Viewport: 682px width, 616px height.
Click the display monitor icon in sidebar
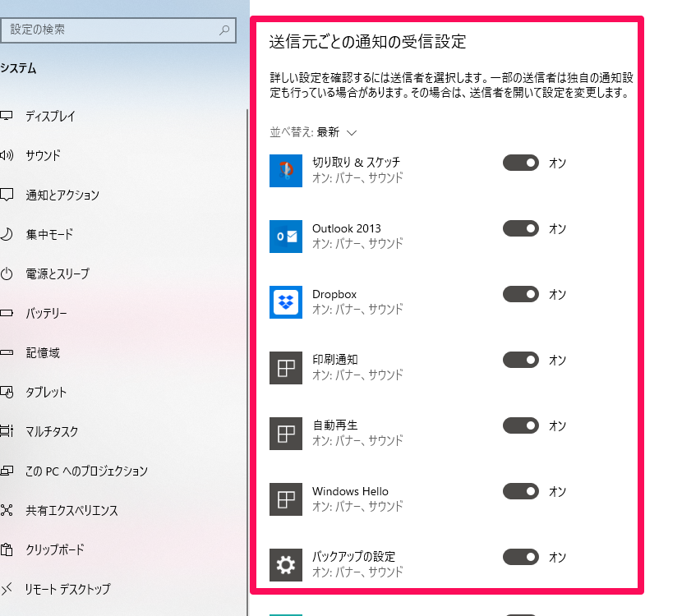click(x=6, y=116)
